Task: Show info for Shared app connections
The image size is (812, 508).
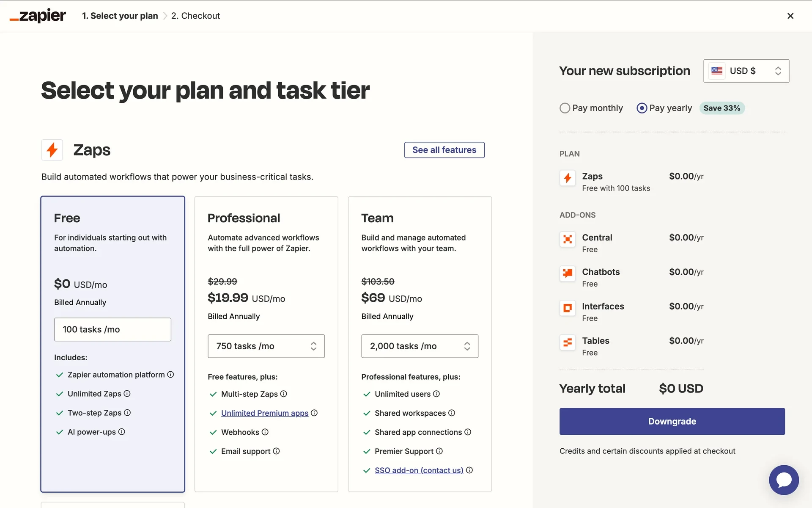Action: (x=468, y=432)
